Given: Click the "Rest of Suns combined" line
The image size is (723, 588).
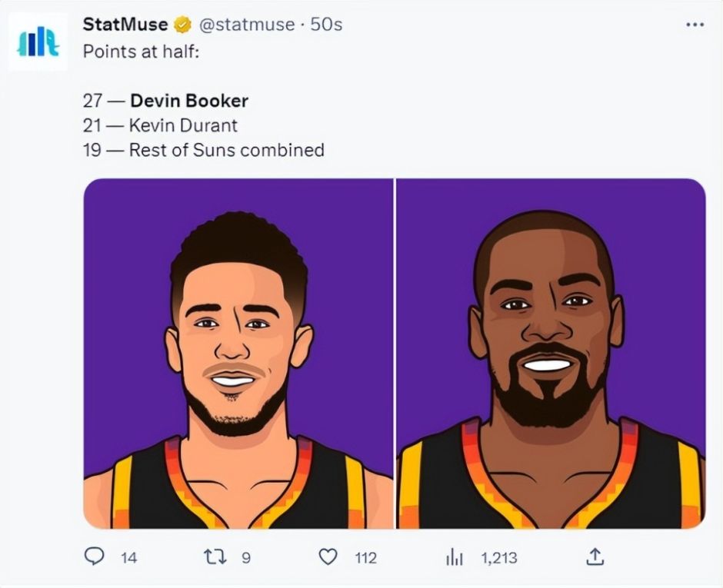Looking at the screenshot, I should tap(226, 150).
